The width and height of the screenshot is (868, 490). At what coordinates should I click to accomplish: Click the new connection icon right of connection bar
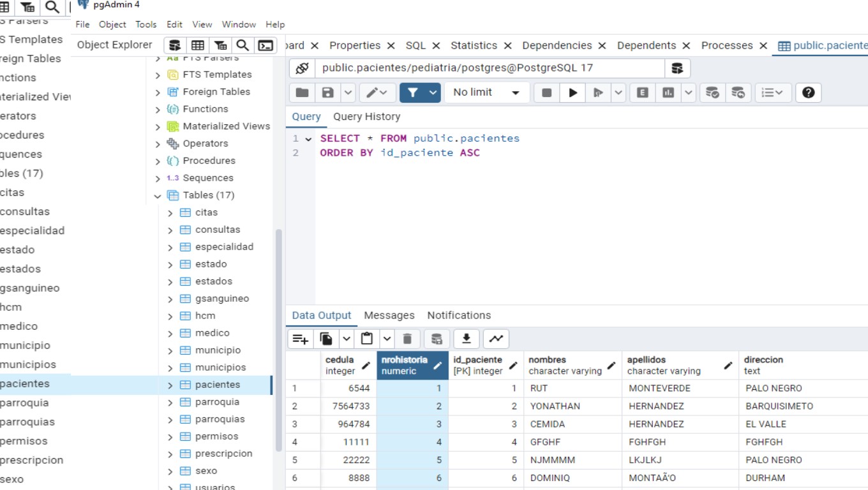pos(677,68)
